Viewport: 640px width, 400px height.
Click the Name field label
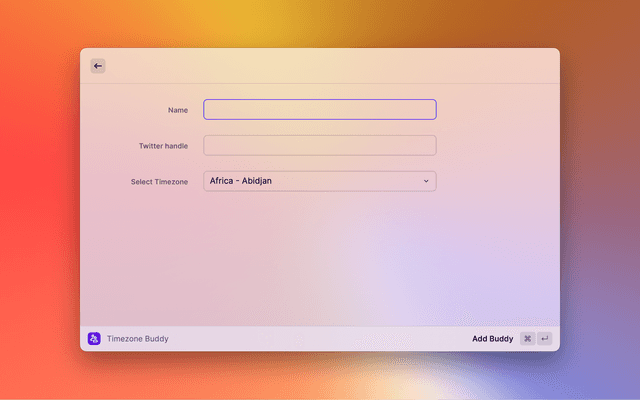pyautogui.click(x=178, y=110)
